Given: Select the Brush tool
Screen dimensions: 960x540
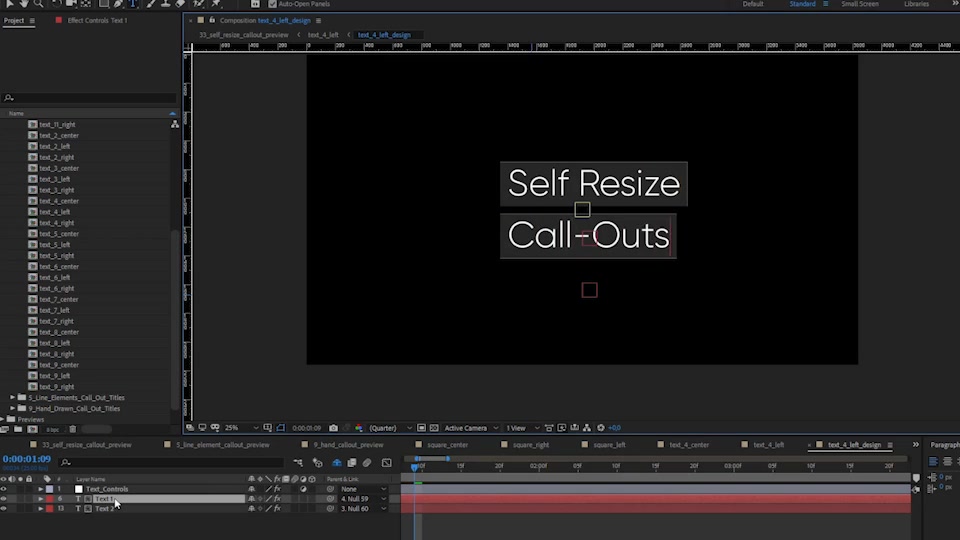Looking at the screenshot, I should [x=151, y=4].
